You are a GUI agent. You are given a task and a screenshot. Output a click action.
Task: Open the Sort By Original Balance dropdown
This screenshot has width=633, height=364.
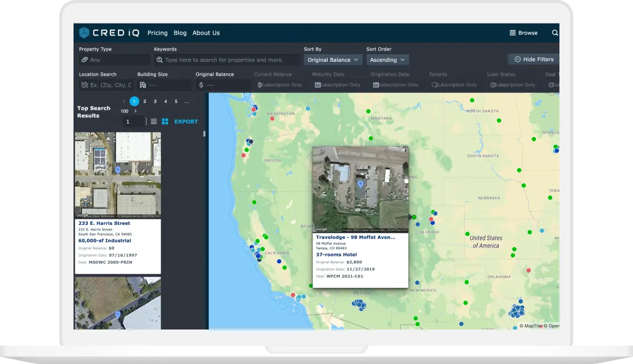(333, 60)
